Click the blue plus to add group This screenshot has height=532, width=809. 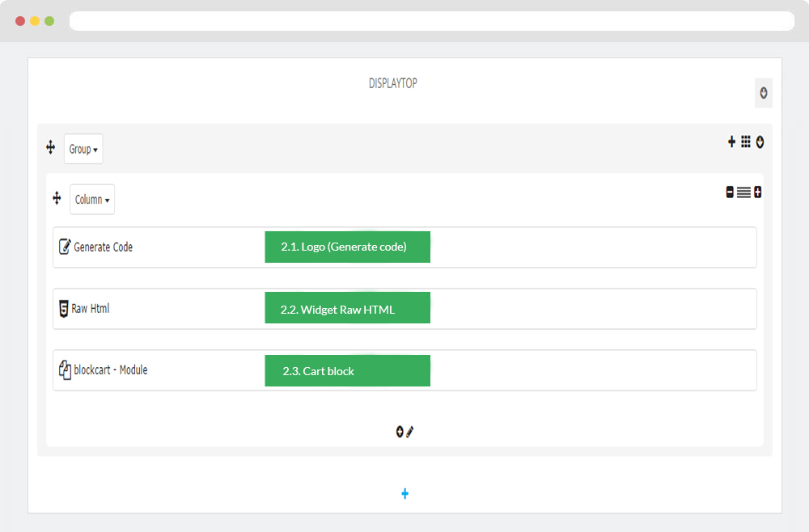(x=405, y=494)
